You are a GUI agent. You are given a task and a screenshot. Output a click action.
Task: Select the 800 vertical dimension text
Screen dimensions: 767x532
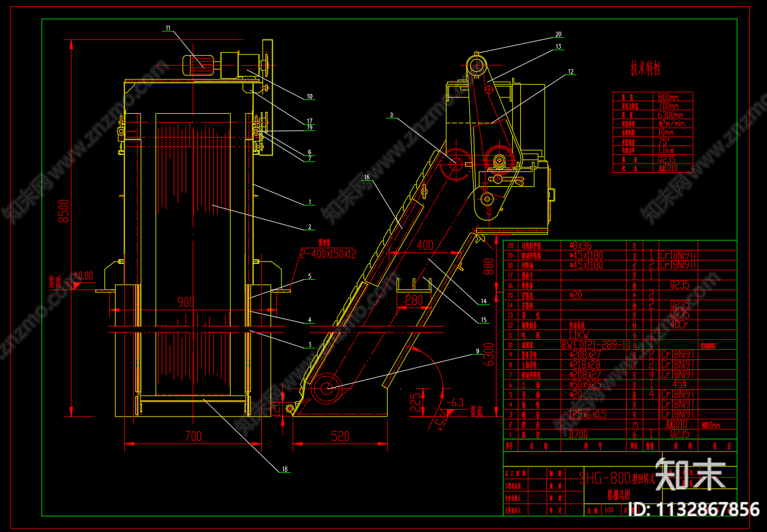[x=489, y=267]
